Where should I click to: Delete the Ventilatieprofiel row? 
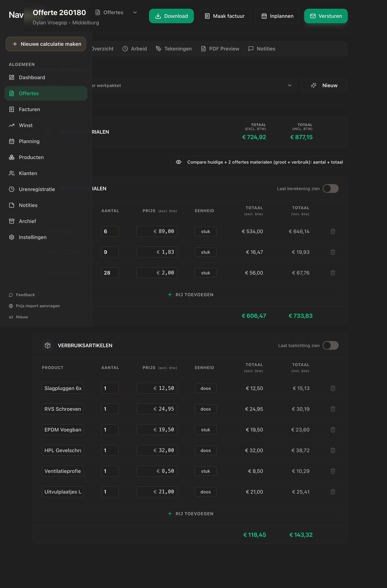[333, 471]
